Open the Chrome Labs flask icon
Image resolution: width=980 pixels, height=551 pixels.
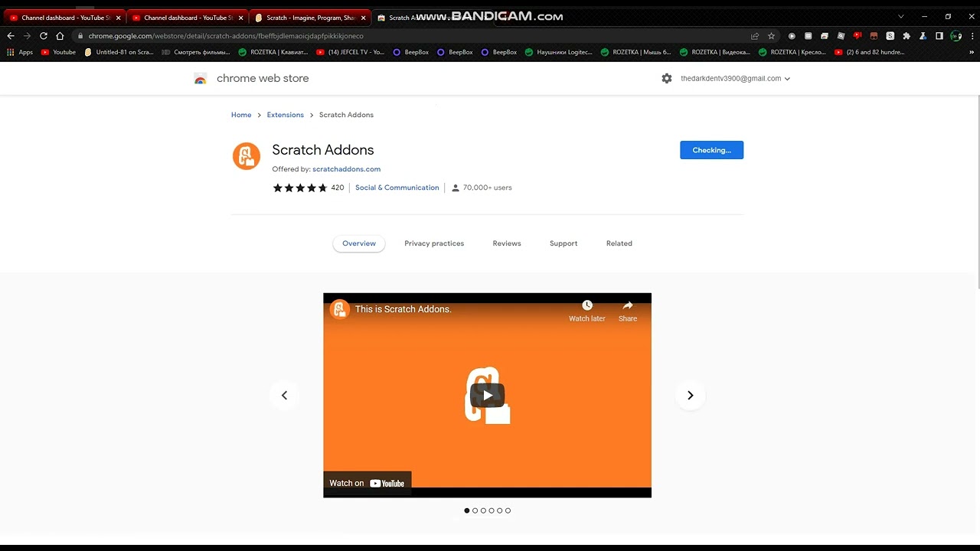[x=923, y=36]
